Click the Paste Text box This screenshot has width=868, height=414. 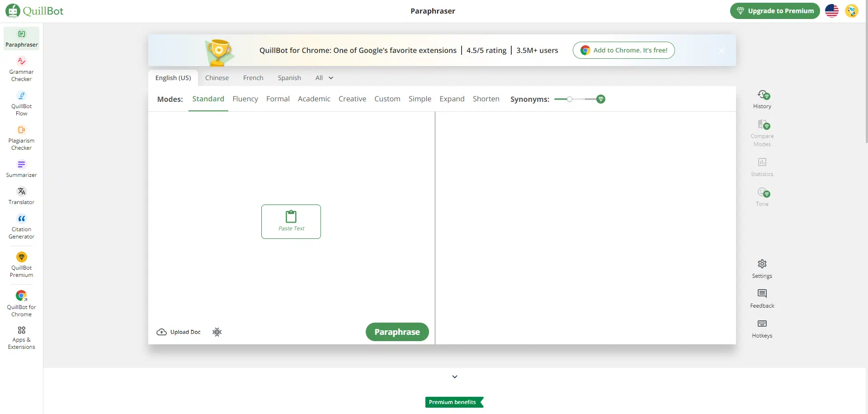(x=291, y=222)
